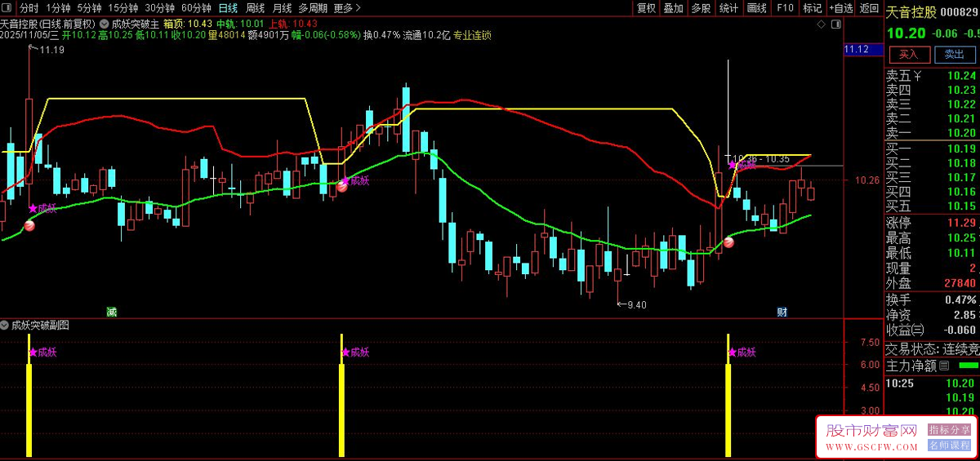Open the 画线 drawing tools
The image size is (980, 461).
tap(757, 8)
